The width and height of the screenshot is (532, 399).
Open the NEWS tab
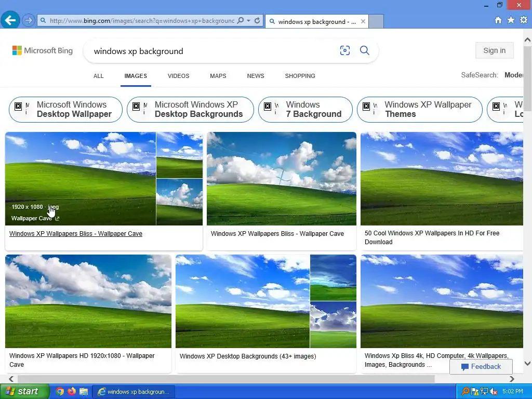point(256,76)
